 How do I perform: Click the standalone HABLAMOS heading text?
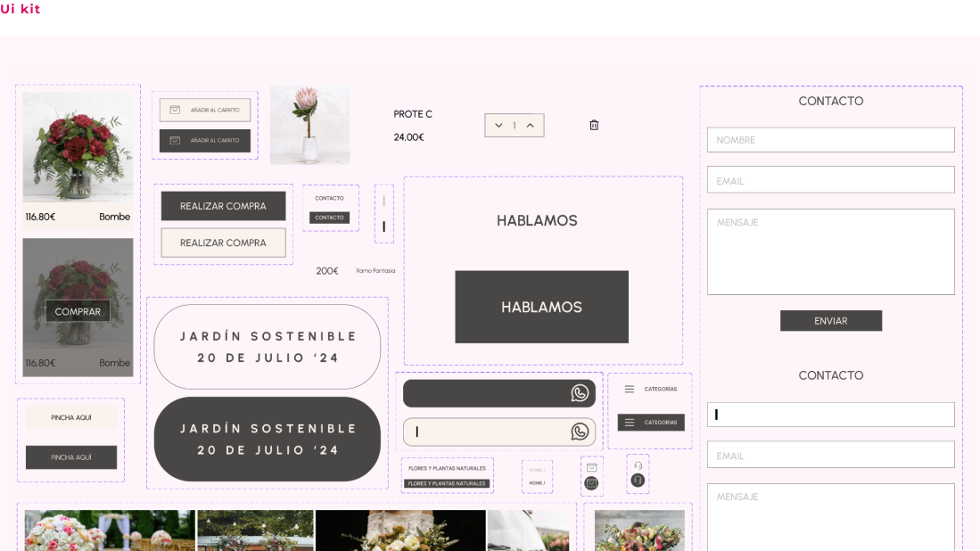(x=537, y=220)
